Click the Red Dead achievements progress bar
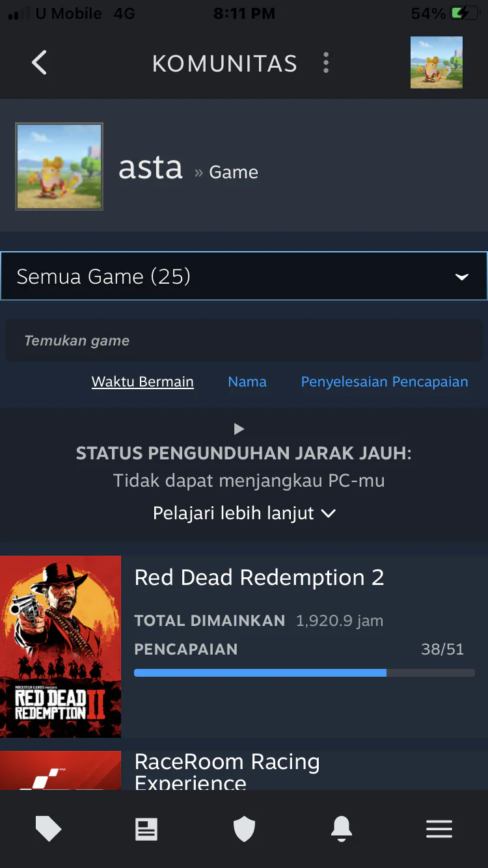 [305, 673]
